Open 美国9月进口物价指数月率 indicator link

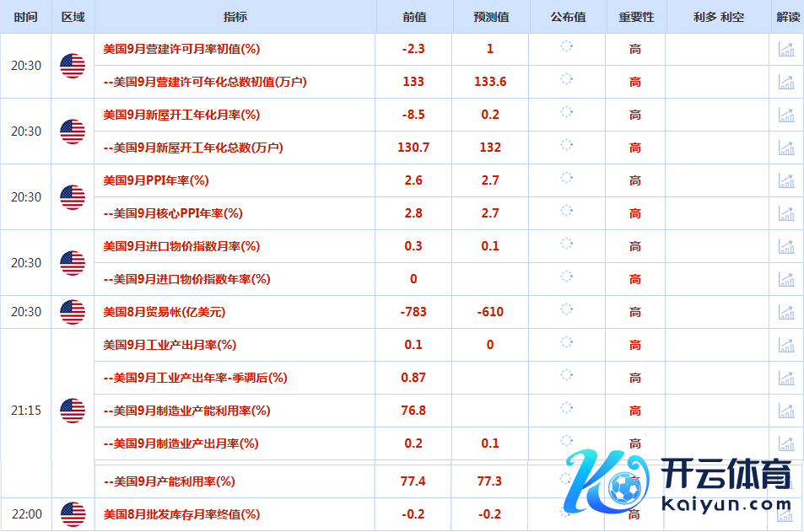tap(181, 246)
